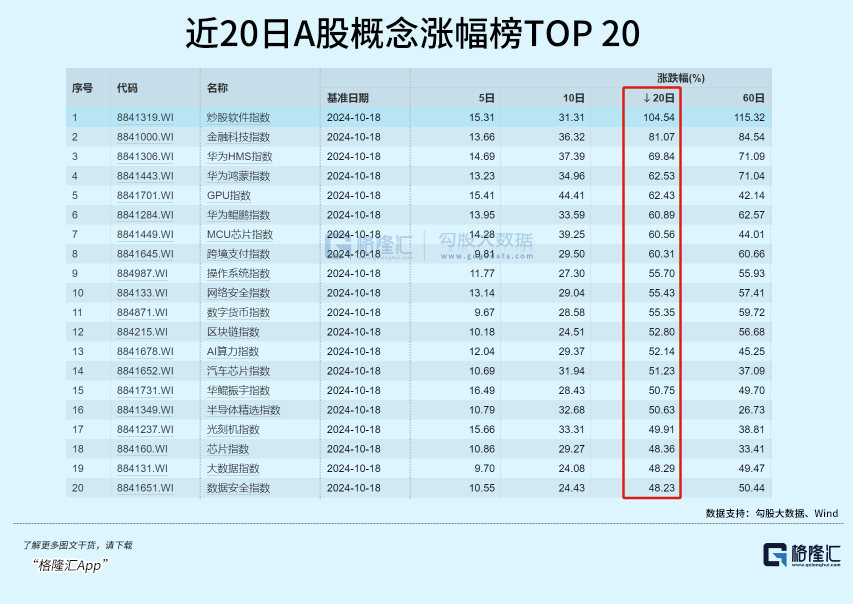
Task: Click the 数据支持:勾股大数据、Wind credit
Action: (772, 513)
